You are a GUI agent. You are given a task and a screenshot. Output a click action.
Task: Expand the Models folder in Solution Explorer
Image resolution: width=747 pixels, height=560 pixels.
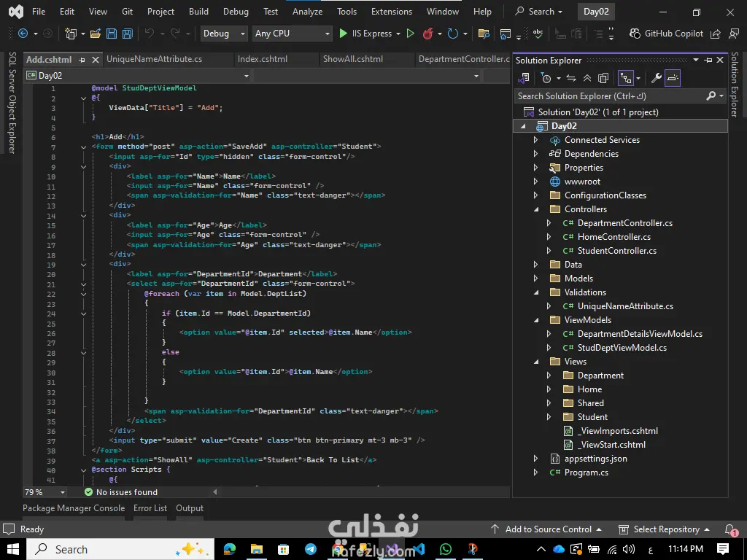536,279
